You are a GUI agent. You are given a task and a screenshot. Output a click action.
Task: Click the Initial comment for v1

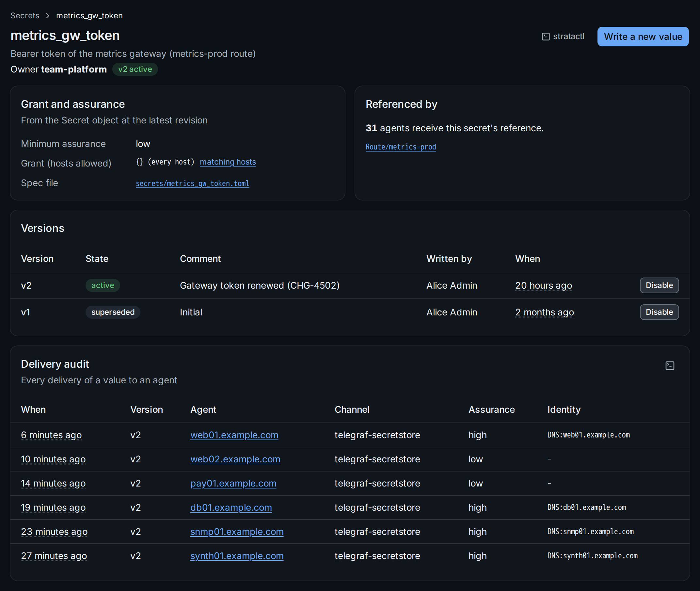(x=191, y=312)
